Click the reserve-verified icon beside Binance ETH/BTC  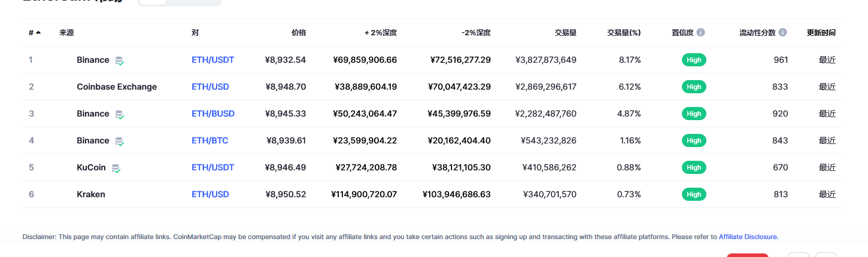pos(120,141)
